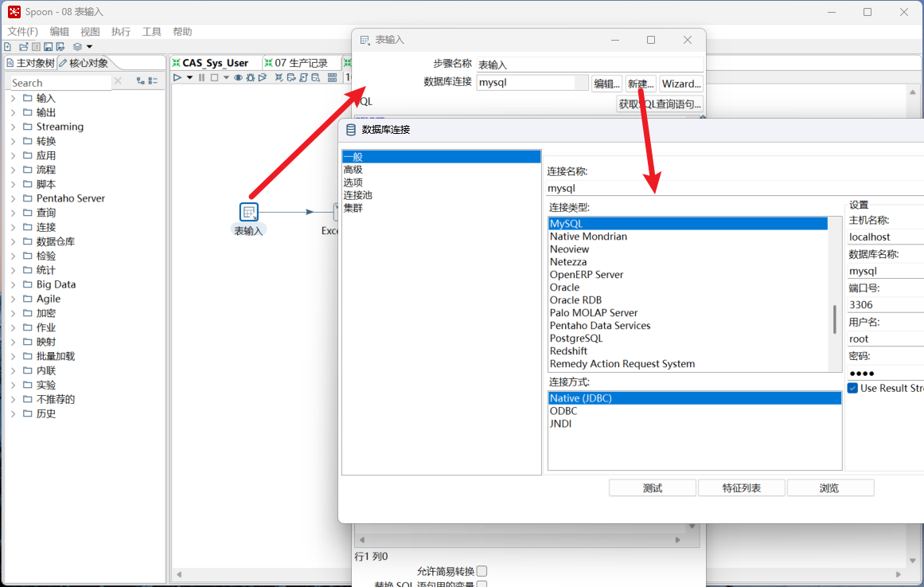
Task: Expand the 转换 folder
Action: (x=14, y=142)
